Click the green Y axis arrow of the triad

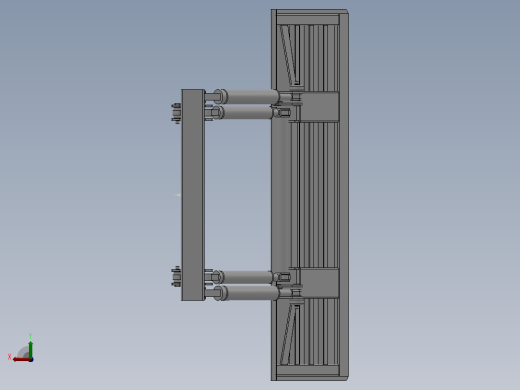pos(31,349)
